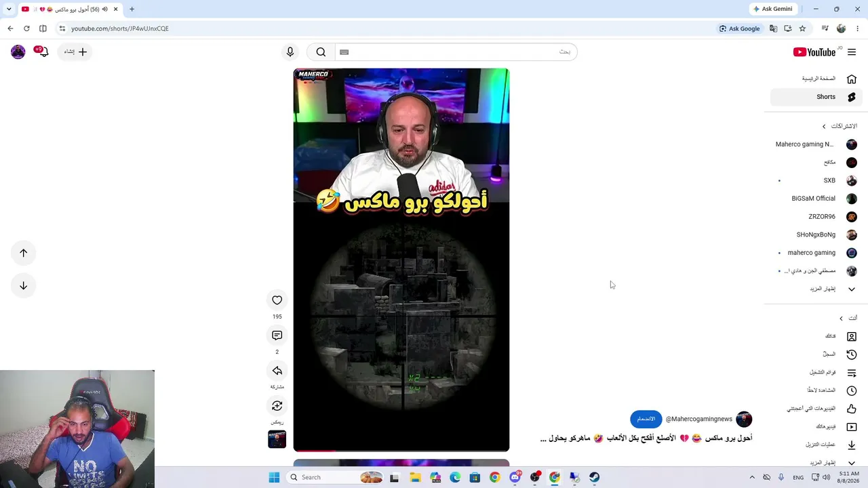
Task: Open the @Mahercogamingnews channel handle
Action: (698, 419)
